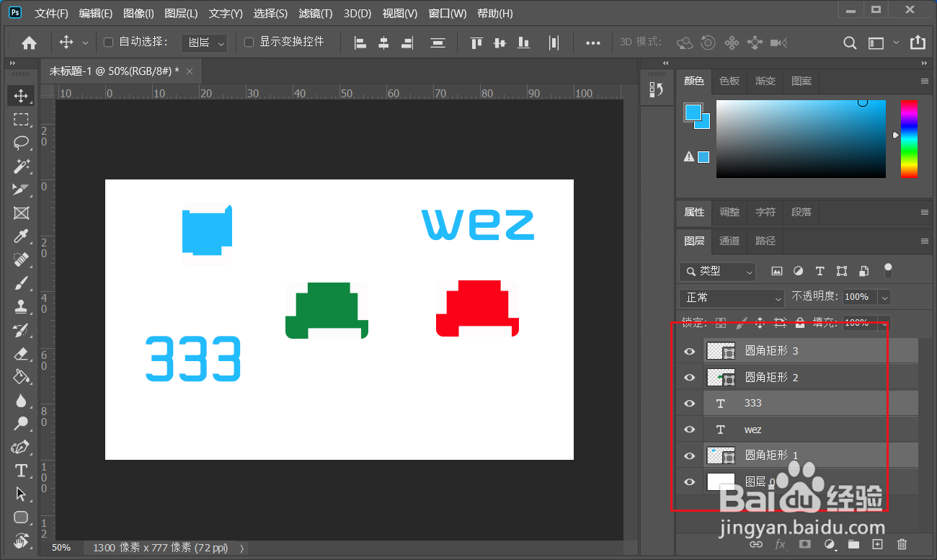Open the 正常 blend mode dropdown
The height and width of the screenshot is (560, 937).
pos(732,297)
